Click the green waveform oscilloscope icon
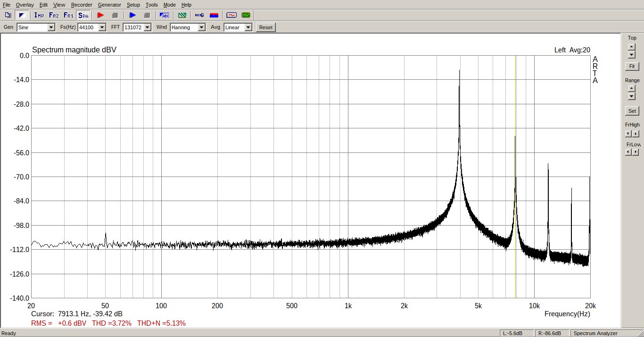Screen dimensions: 644x337 (x=246, y=15)
